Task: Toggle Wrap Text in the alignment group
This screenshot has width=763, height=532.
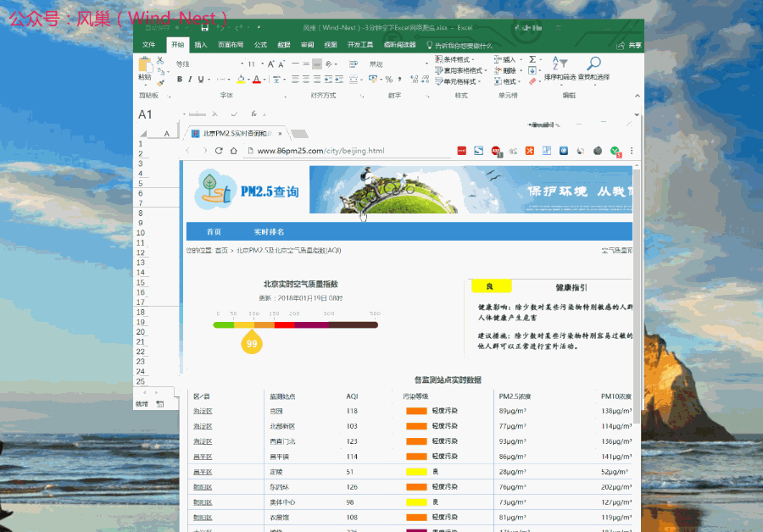Action: pos(354,64)
